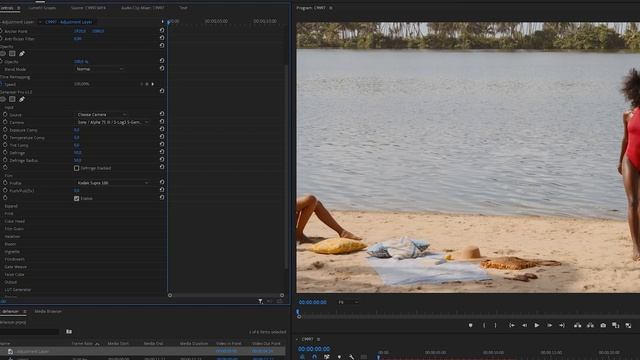Click the Lift button
The height and width of the screenshot is (360, 640).
coord(577,325)
